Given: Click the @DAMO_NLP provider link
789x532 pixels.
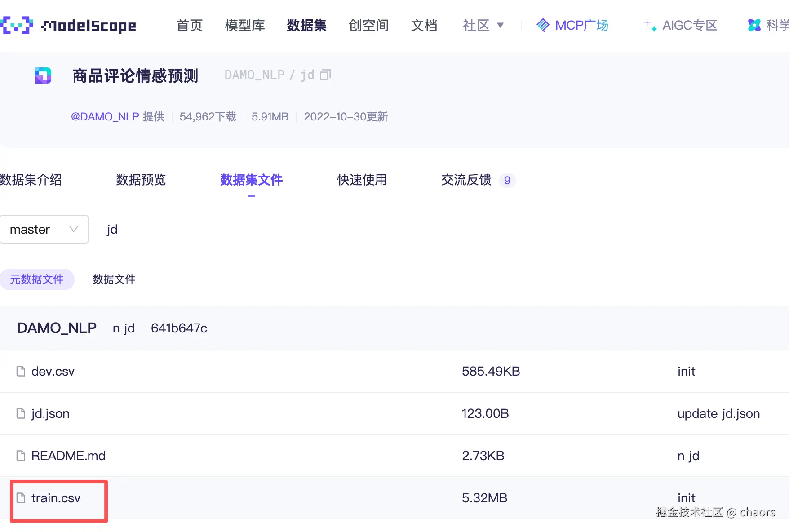Looking at the screenshot, I should tap(105, 117).
